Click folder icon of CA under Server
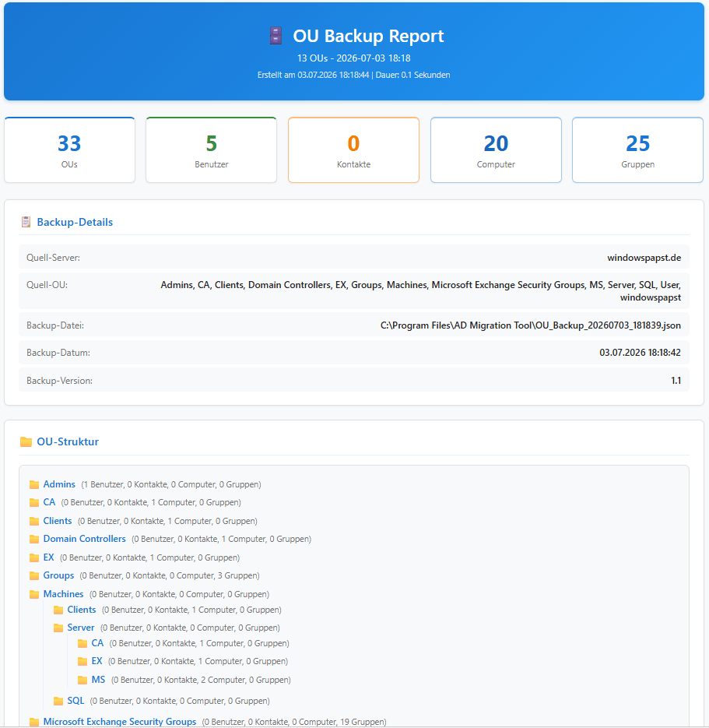 click(x=82, y=643)
